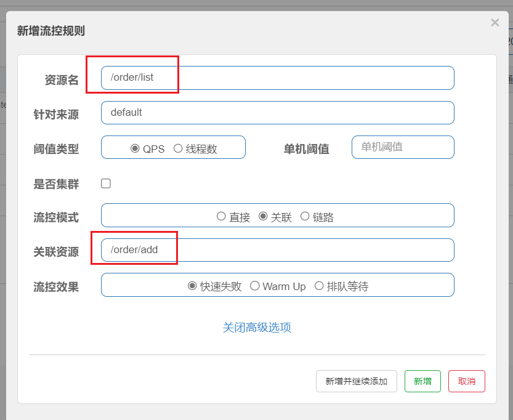Viewport: 513px width, 420px height.
Task: Choose 关联 flow control mode
Action: 263,216
